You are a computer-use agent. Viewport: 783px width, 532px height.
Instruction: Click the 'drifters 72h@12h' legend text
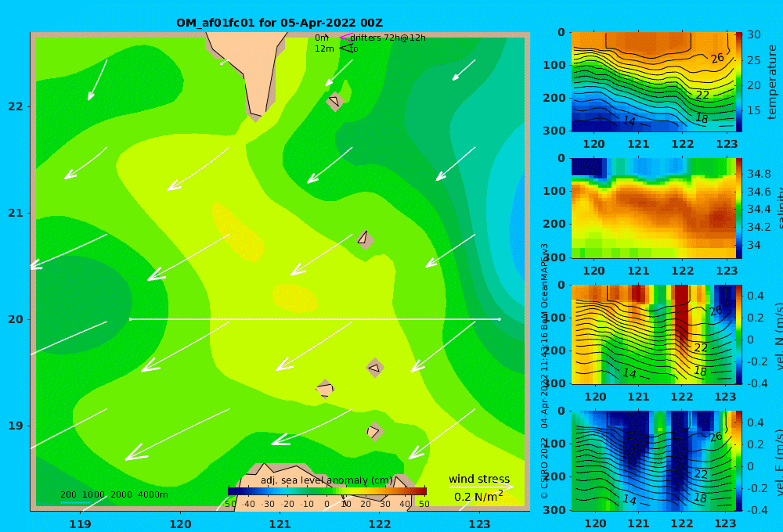[388, 38]
